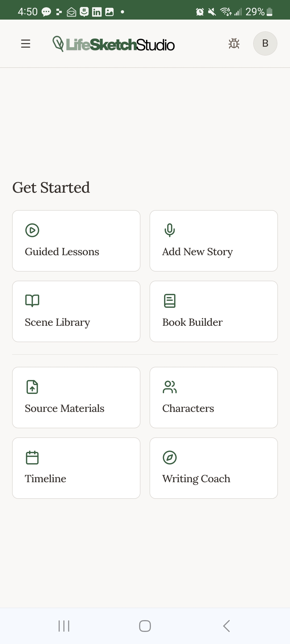290x644 pixels.
Task: Open the Timeline card
Action: pos(76,468)
